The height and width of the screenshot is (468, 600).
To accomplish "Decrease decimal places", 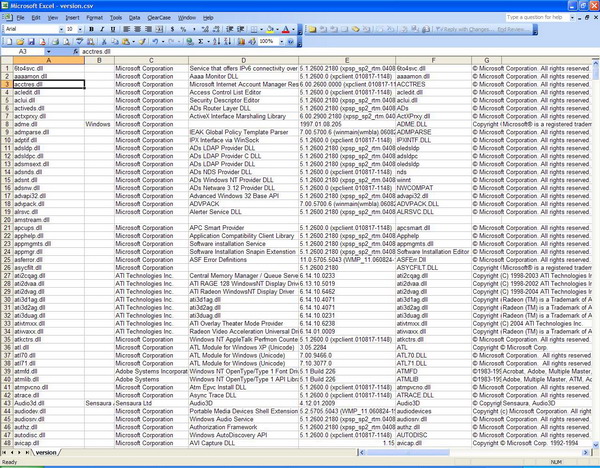I will (x=216, y=29).
